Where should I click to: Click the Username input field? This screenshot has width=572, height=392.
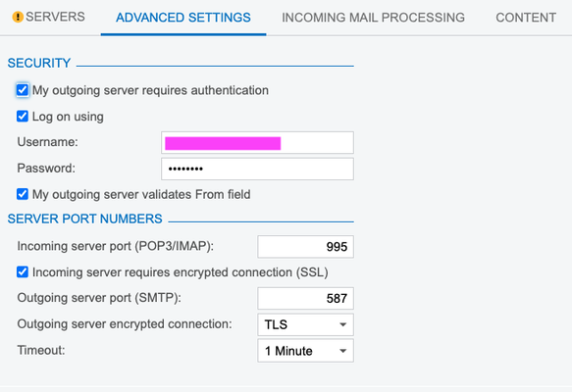point(257,142)
